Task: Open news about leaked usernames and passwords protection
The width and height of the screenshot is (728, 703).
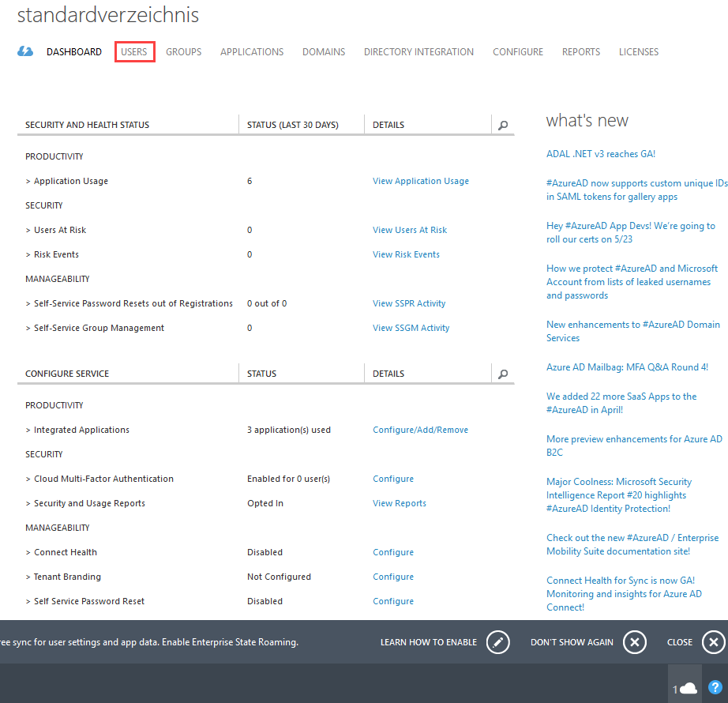Action: click(632, 282)
